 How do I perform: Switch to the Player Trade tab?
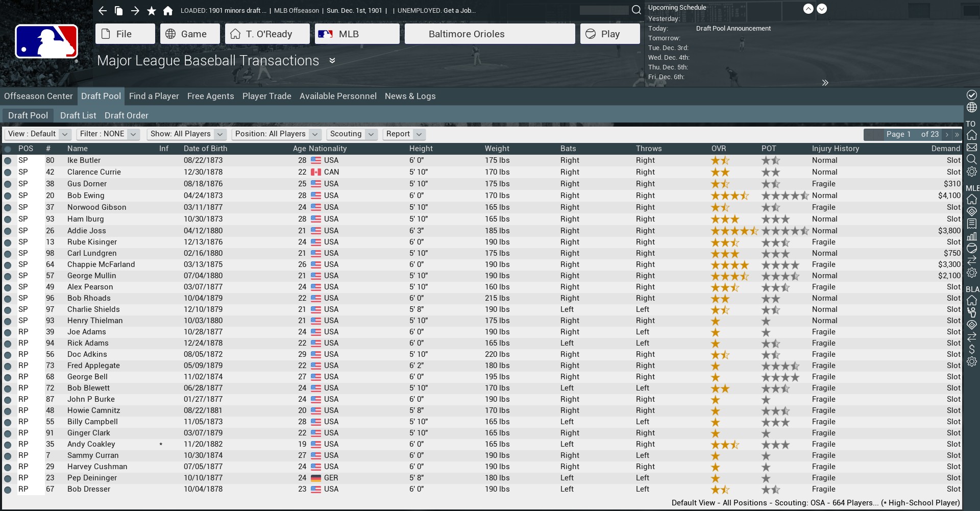point(266,96)
